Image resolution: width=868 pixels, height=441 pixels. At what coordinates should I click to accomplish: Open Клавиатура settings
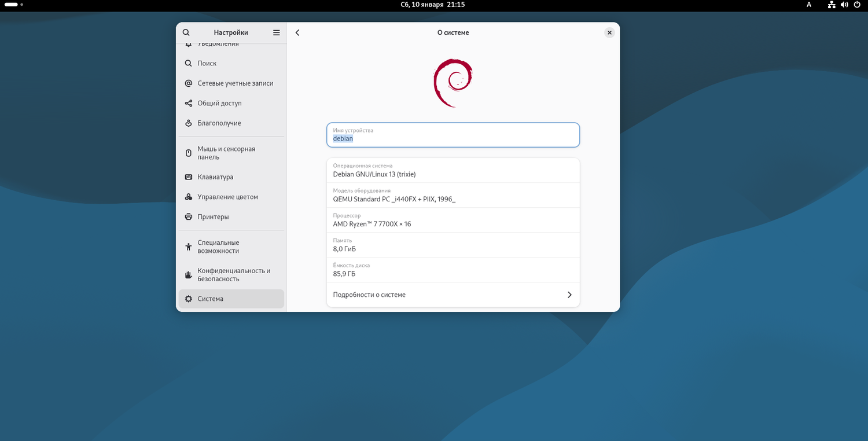231,177
